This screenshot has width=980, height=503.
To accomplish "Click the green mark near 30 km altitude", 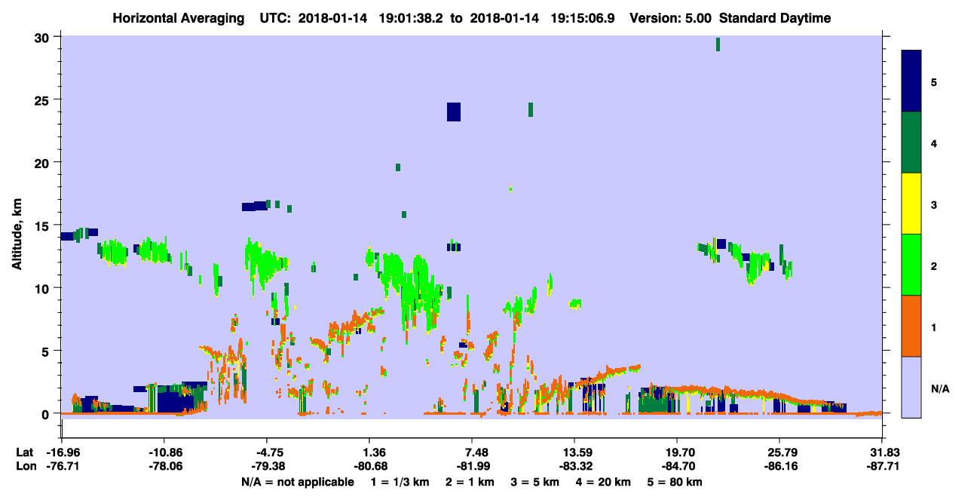I will tap(718, 44).
